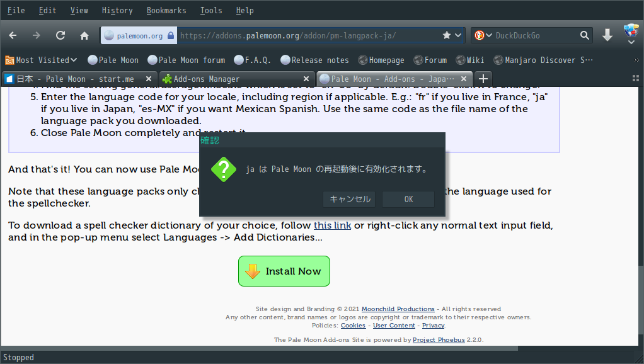The width and height of the screenshot is (644, 364).
Task: Open the View menu
Action: pyautogui.click(x=79, y=10)
